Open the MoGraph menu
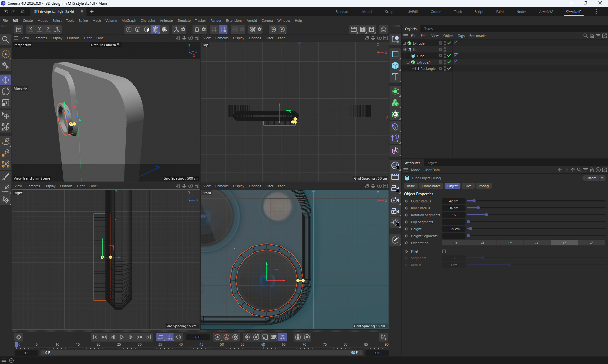This screenshot has height=364, width=608. pos(129,21)
